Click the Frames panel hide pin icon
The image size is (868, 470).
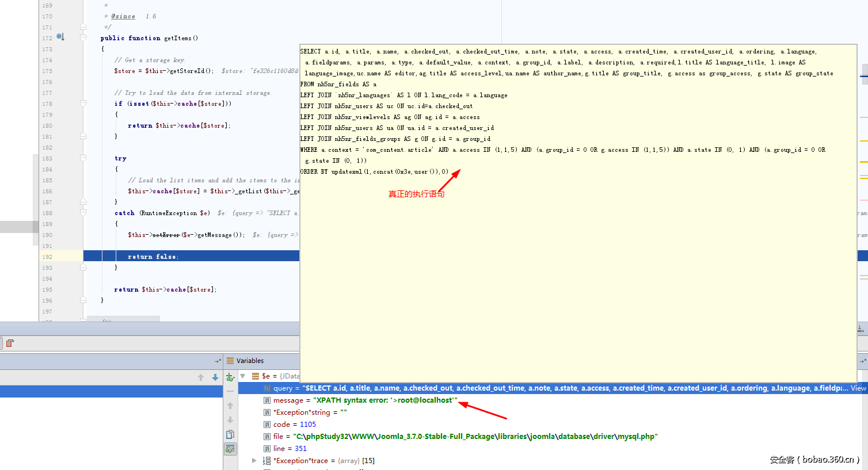click(218, 361)
